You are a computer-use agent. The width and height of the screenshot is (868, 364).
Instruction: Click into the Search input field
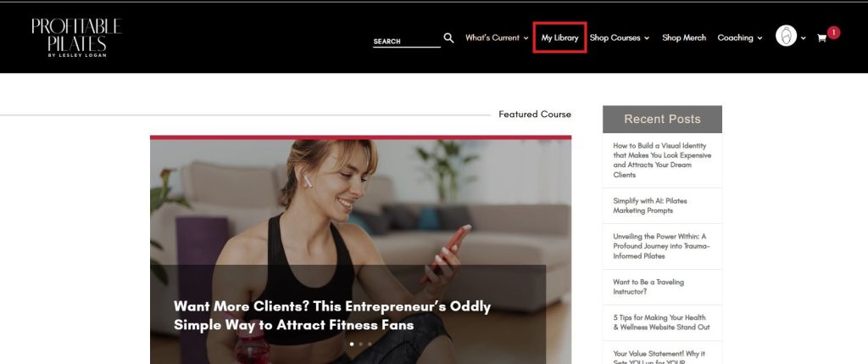[406, 42]
